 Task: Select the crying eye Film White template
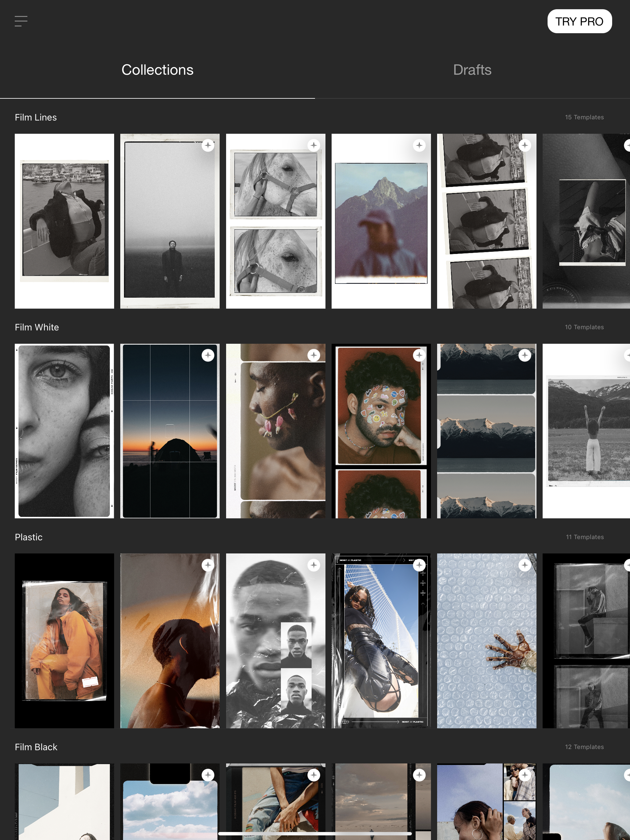[x=64, y=431]
